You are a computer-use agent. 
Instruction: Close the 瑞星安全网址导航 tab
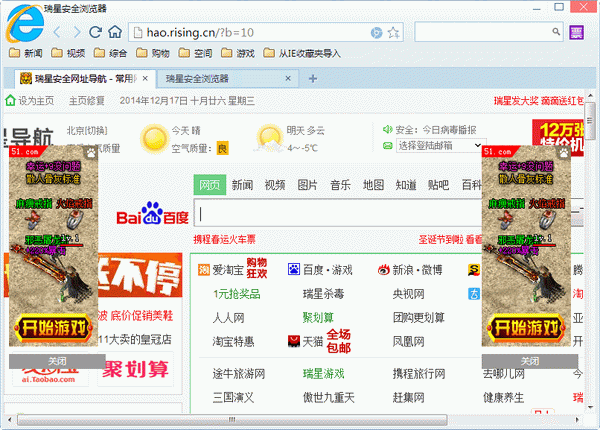pos(145,78)
